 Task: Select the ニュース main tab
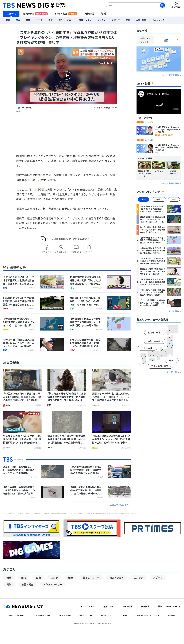(x=11, y=13)
